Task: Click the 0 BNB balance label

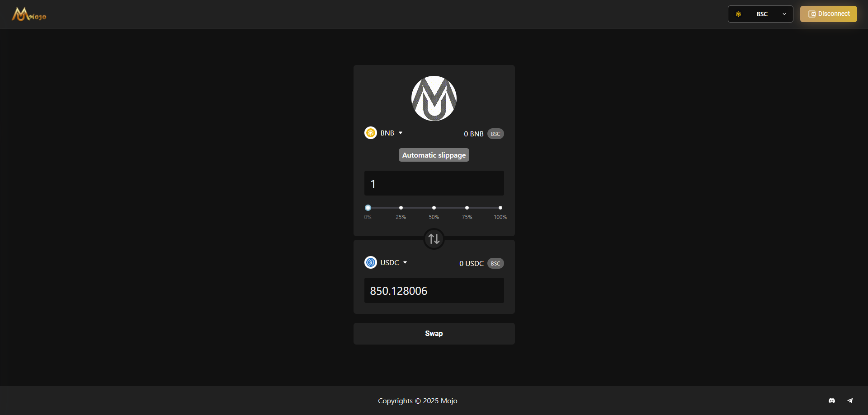Action: [473, 134]
